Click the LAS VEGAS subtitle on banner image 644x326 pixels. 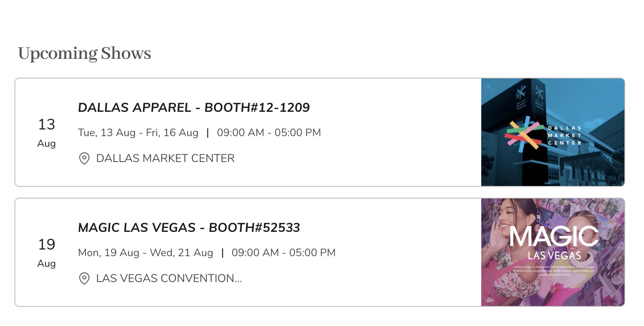[x=554, y=256]
